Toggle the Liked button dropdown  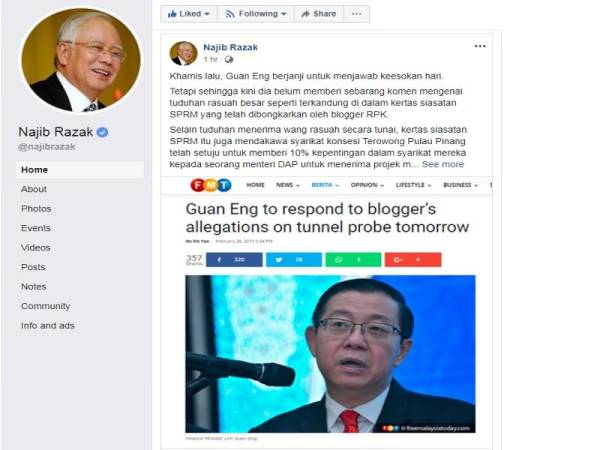point(189,14)
